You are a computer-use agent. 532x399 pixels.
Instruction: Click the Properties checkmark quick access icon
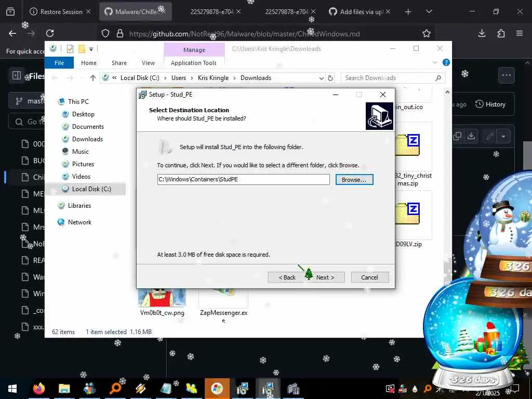pos(70,49)
